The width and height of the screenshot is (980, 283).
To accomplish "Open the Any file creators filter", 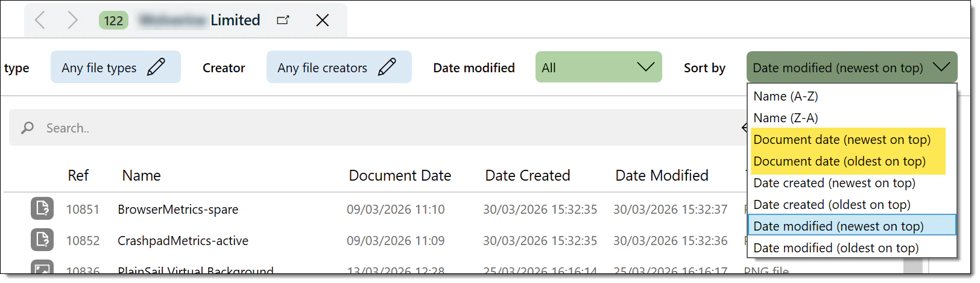I will 339,67.
